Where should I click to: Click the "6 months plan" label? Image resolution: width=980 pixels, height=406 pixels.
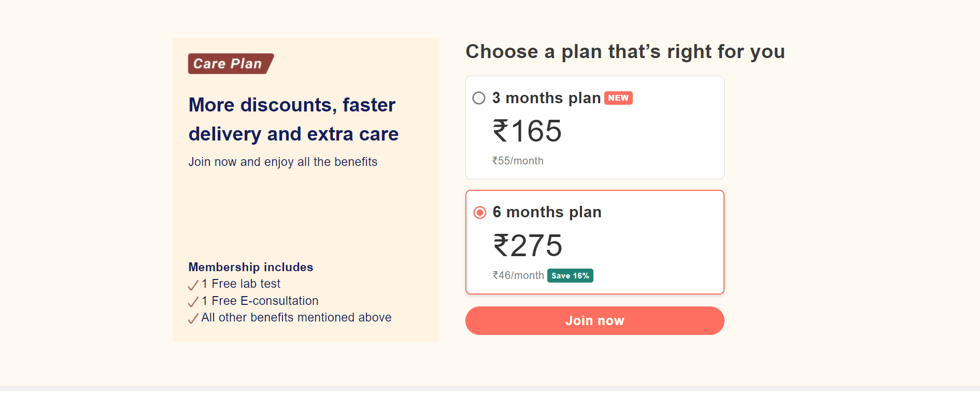(x=547, y=212)
